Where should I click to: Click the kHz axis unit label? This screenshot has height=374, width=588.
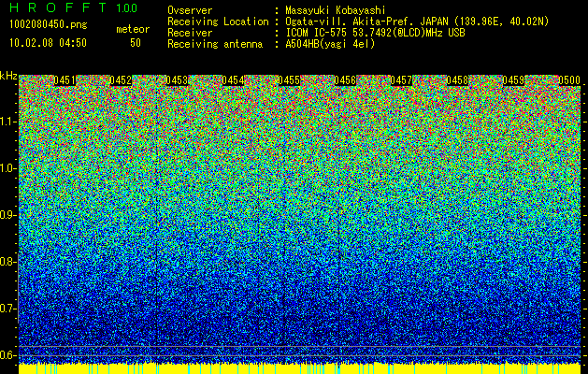tap(8, 76)
